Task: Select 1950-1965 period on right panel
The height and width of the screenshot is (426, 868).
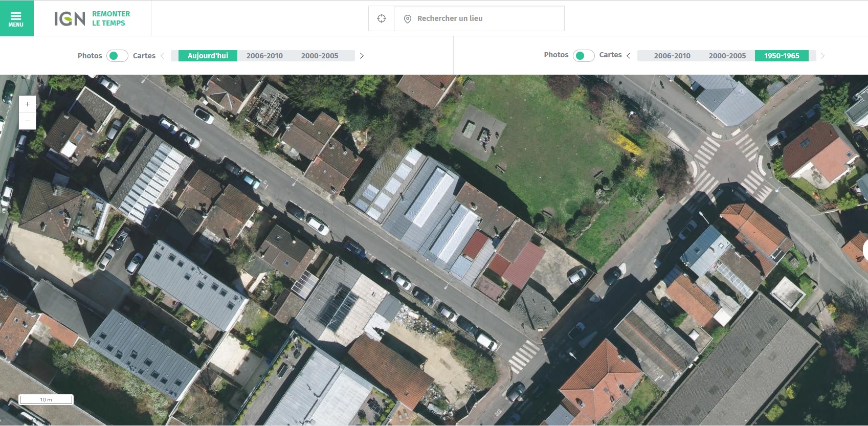Action: point(782,56)
